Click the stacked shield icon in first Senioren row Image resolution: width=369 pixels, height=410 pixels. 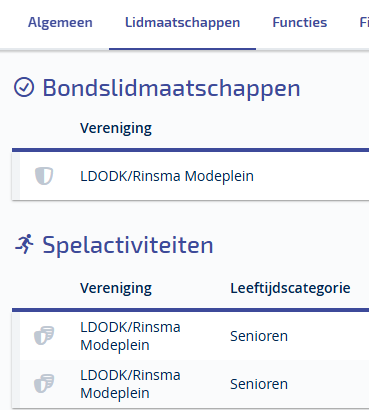click(44, 335)
